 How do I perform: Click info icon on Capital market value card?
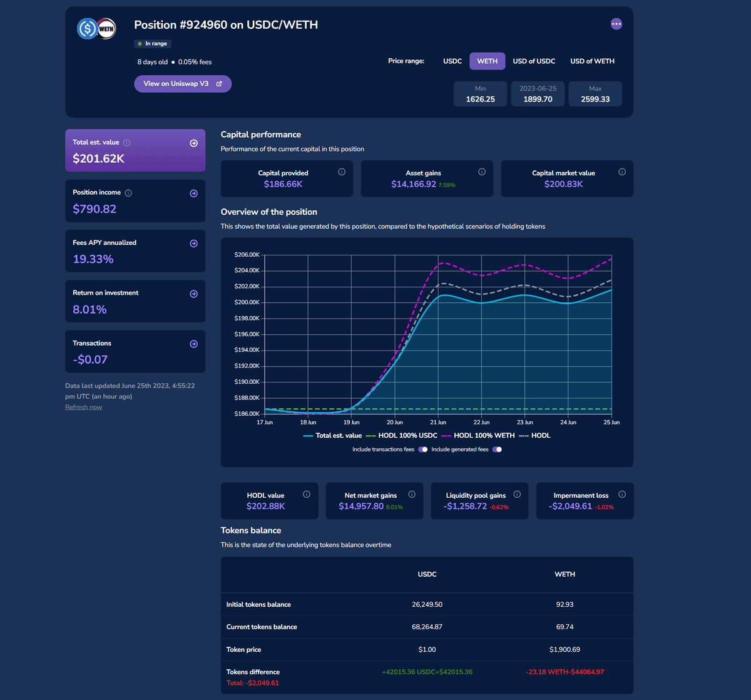622,172
